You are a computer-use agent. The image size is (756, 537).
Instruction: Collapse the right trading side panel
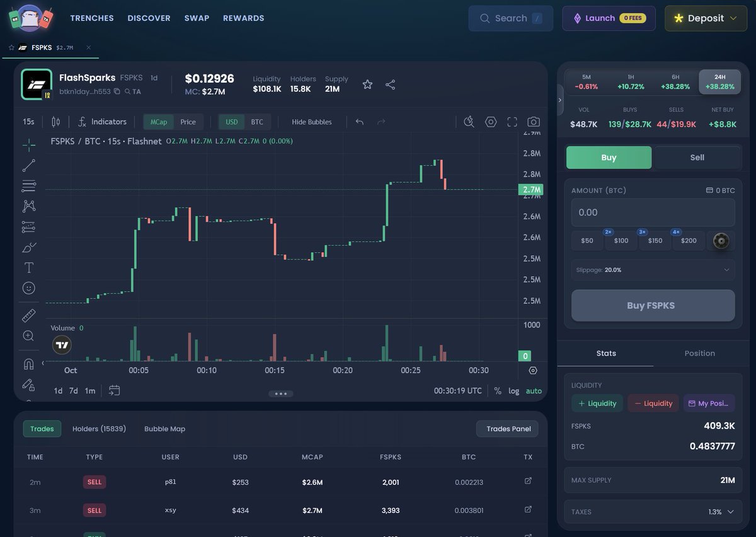559,100
